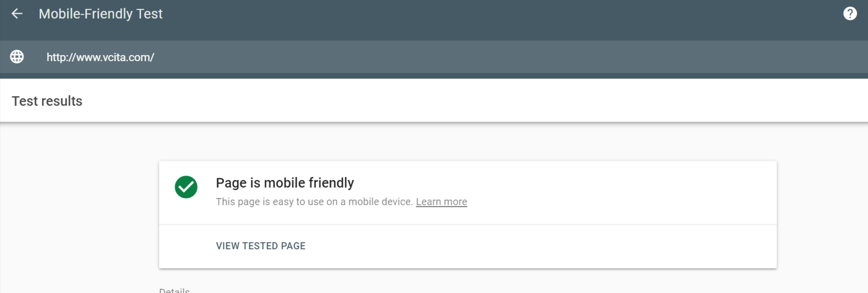Click the easy-to-use description text
Viewport: 868px width, 293px height.
tap(314, 202)
